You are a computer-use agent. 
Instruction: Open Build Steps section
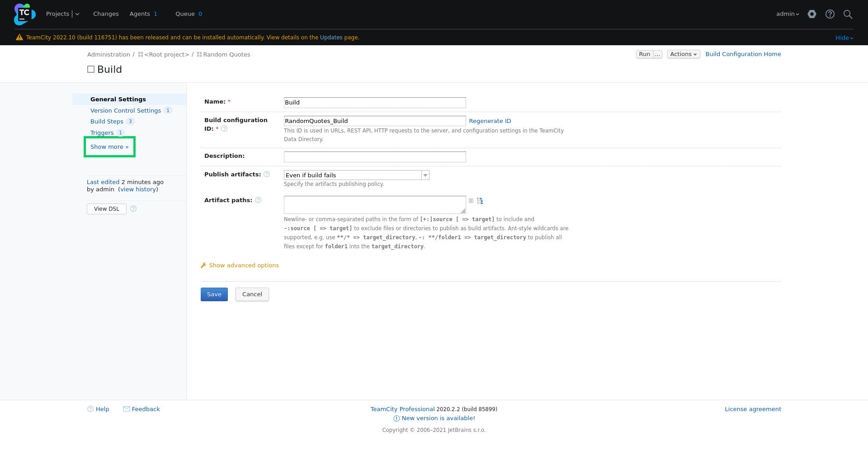(107, 121)
